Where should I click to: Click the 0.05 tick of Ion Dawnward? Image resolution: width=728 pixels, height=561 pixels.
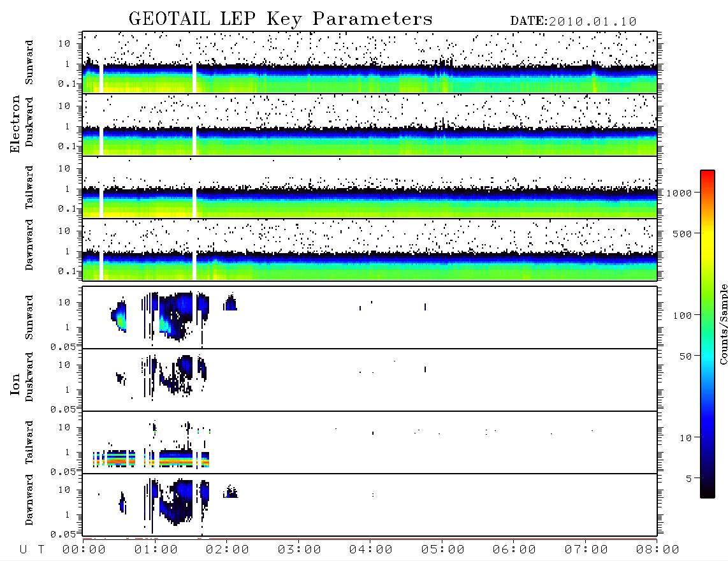click(62, 534)
